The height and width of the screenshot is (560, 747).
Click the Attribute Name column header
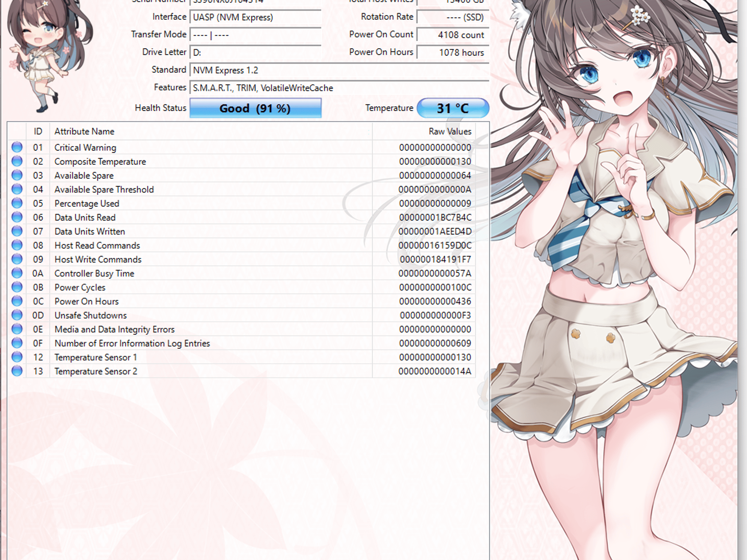point(211,131)
